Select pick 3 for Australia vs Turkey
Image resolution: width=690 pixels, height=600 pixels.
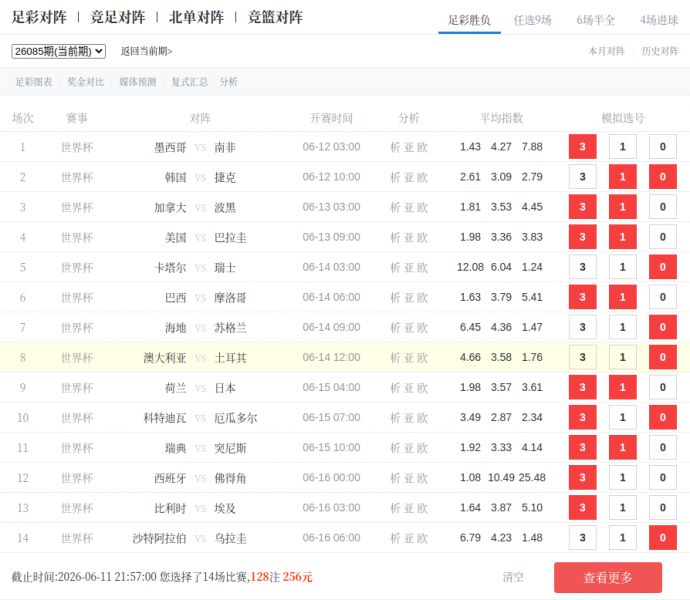(583, 357)
